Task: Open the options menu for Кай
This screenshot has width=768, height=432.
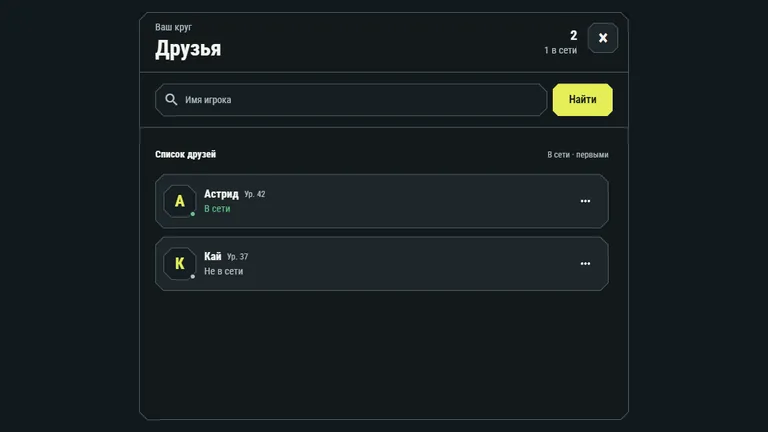Action: coord(585,264)
